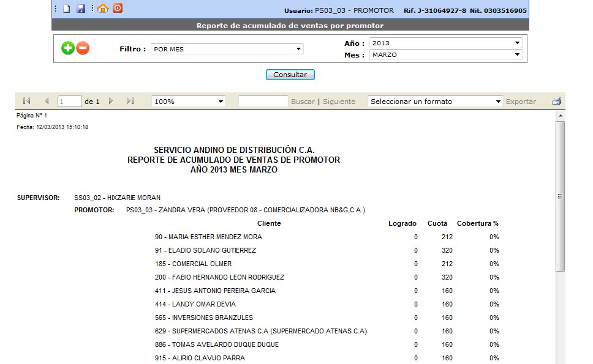Open the Filtro POR MES dropdown
The image size is (593, 364).
click(x=227, y=49)
